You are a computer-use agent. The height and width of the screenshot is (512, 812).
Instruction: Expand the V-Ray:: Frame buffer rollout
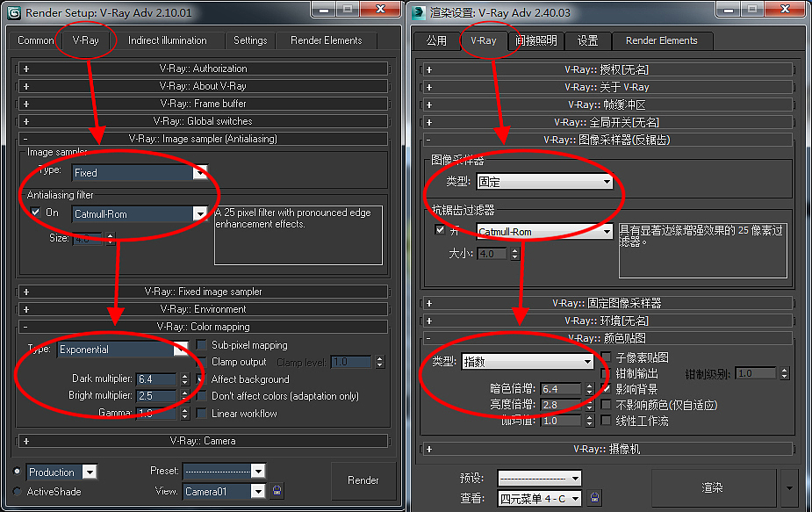click(x=203, y=104)
